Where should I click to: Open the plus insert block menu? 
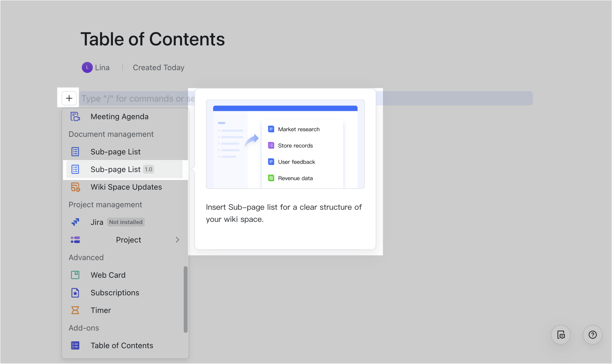[x=69, y=98]
